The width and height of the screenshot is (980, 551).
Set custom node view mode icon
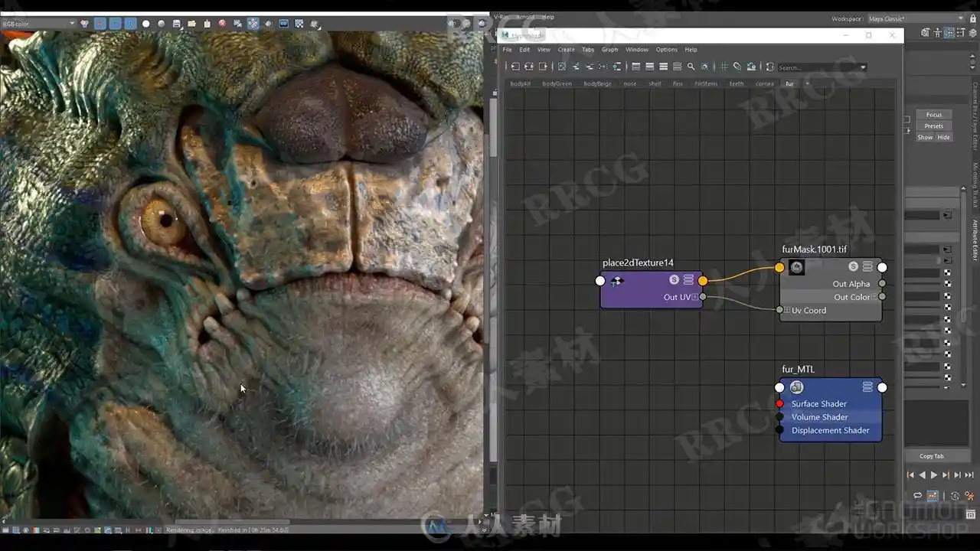click(677, 67)
